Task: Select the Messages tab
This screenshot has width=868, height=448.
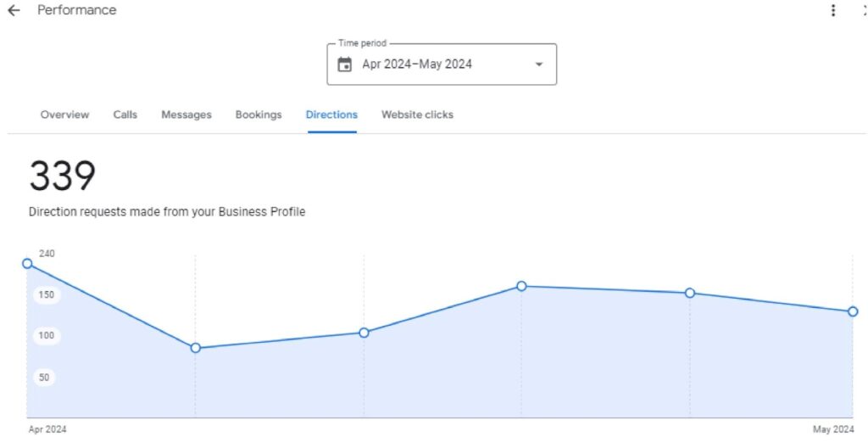Action: coord(186,115)
